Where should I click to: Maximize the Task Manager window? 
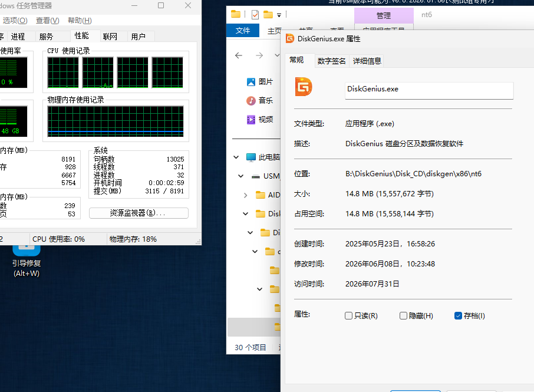pyautogui.click(x=161, y=5)
